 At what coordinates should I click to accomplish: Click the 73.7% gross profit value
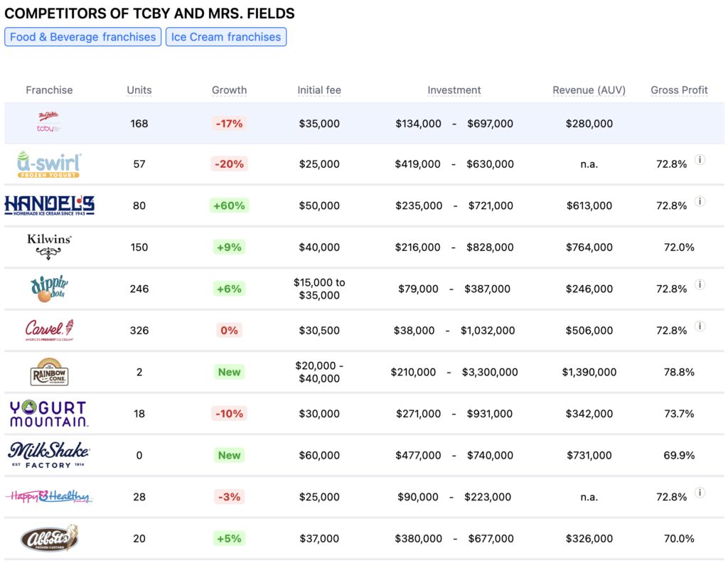tap(679, 414)
